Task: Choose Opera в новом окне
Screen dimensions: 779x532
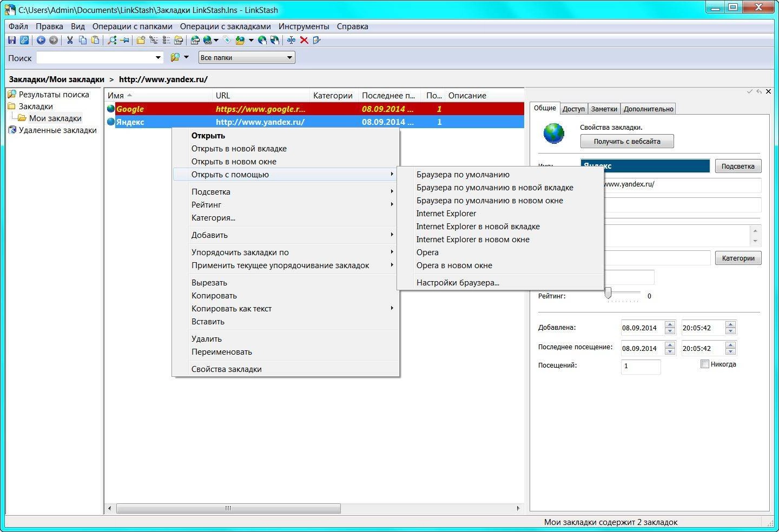Action: click(500, 265)
